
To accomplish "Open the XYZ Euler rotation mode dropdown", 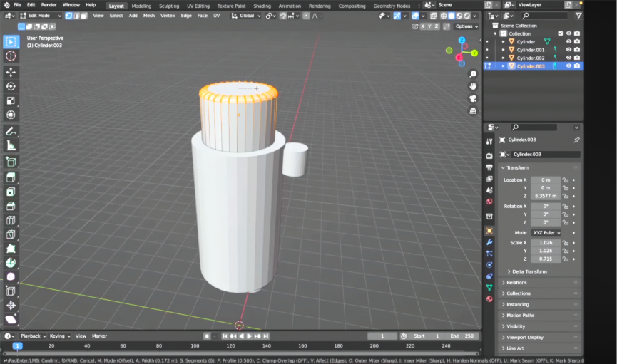I will [546, 233].
